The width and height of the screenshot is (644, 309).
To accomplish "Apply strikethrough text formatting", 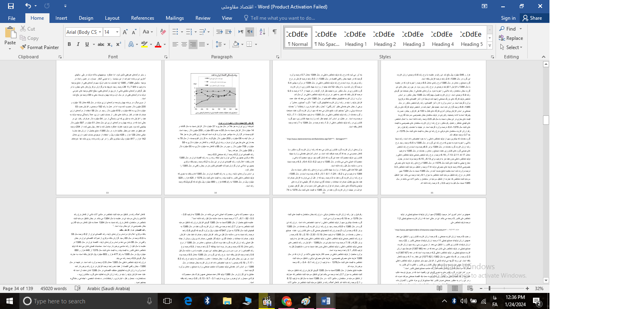I will 101,44.
